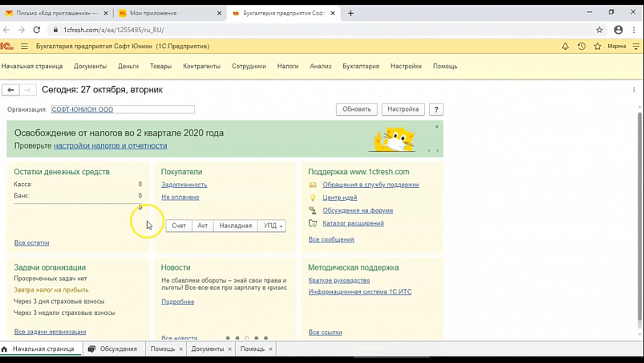Go forward with the right arrow button
The height and width of the screenshot is (363, 644).
tap(27, 90)
